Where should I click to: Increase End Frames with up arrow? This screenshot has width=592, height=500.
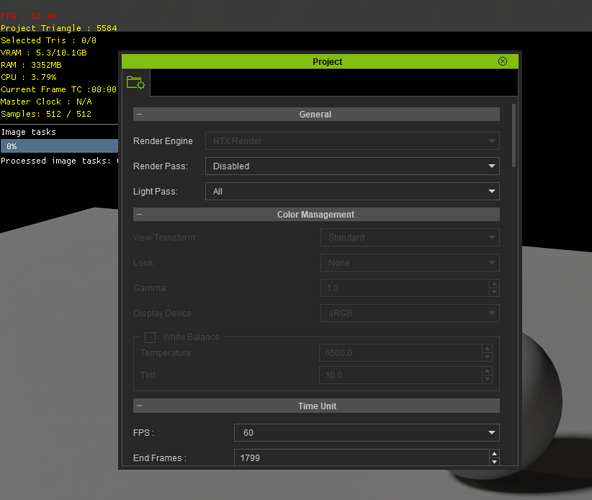494,454
